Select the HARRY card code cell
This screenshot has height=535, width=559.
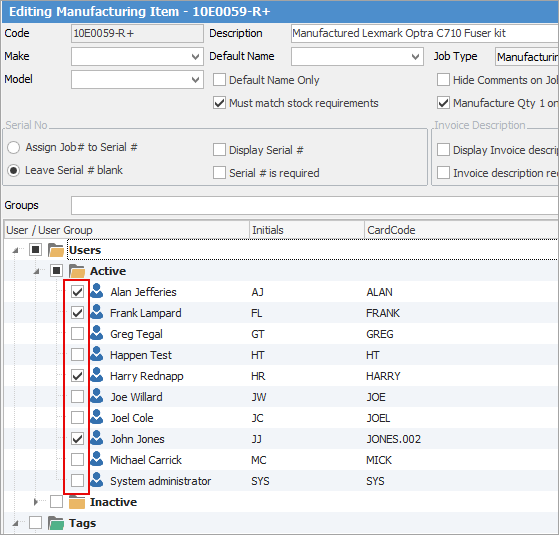(383, 376)
